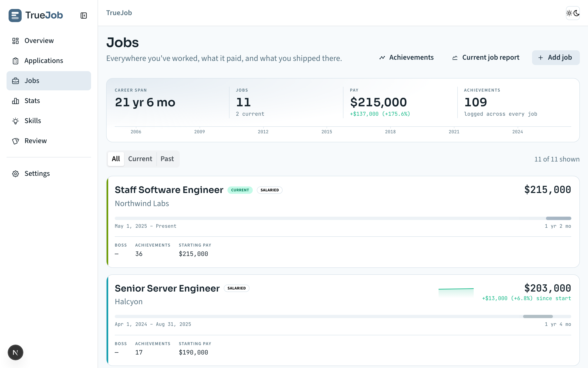This screenshot has width=588, height=368.
Task: Click the 2012 career timeline marker
Action: click(263, 132)
